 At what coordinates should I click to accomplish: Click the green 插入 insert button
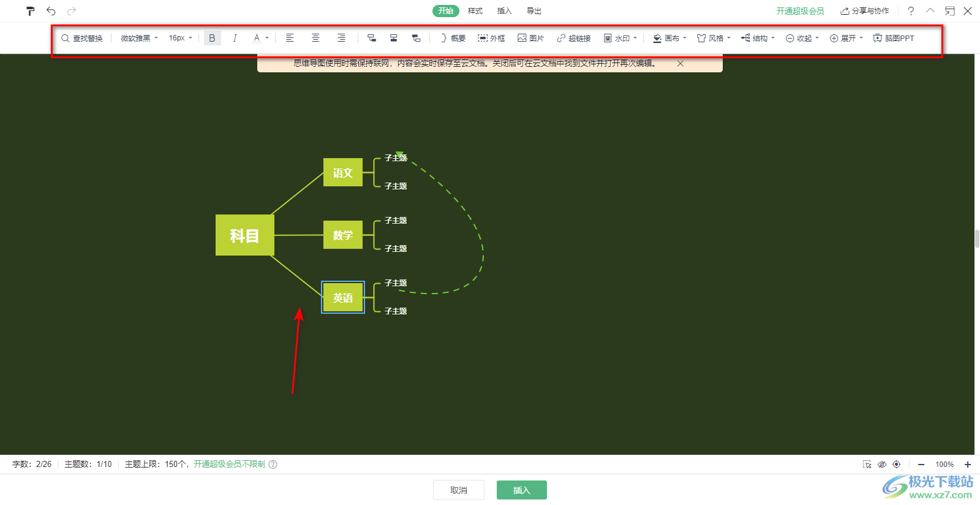point(522,490)
